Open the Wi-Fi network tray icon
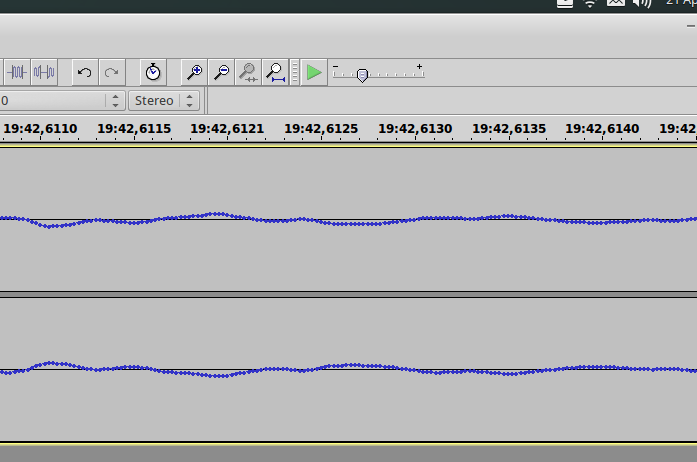 590,3
